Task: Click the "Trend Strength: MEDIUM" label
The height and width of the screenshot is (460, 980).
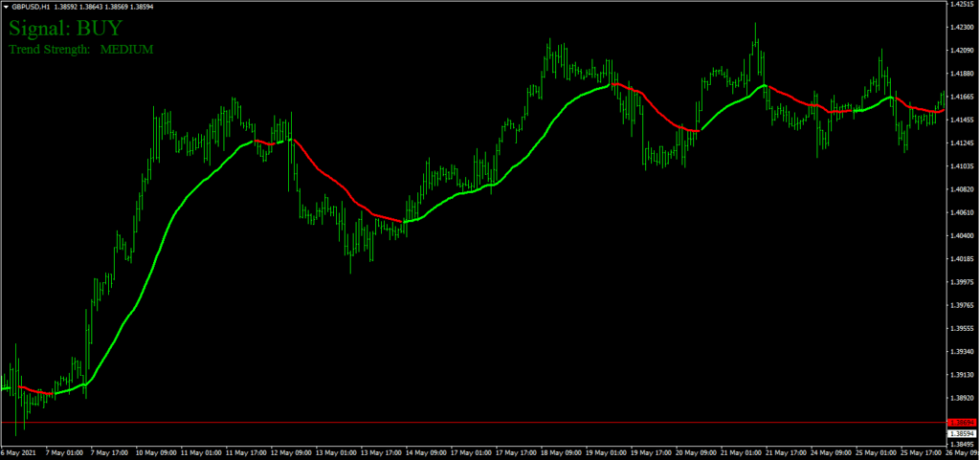Action: 81,49
